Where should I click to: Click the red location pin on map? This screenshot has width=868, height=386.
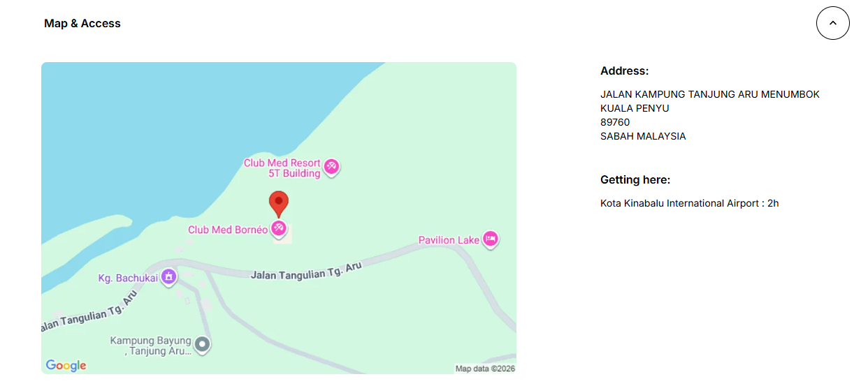pos(279,204)
